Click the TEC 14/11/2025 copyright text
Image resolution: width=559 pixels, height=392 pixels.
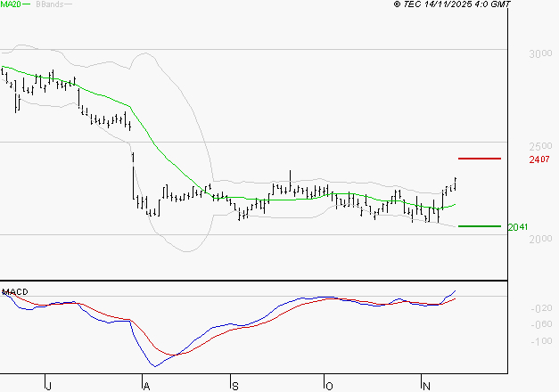(452, 4)
